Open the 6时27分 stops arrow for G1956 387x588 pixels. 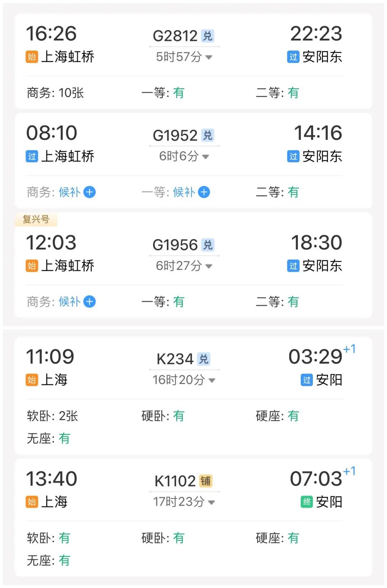tap(209, 266)
